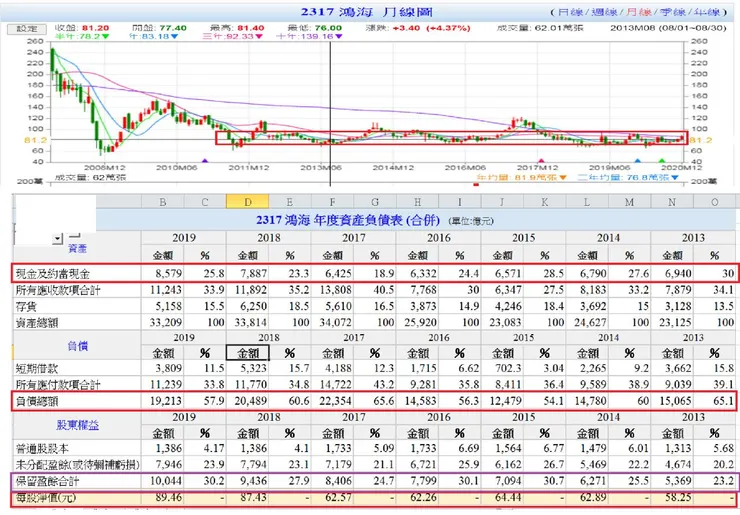Switch chart to 日線 daily view
The height and width of the screenshot is (515, 740).
(x=569, y=12)
